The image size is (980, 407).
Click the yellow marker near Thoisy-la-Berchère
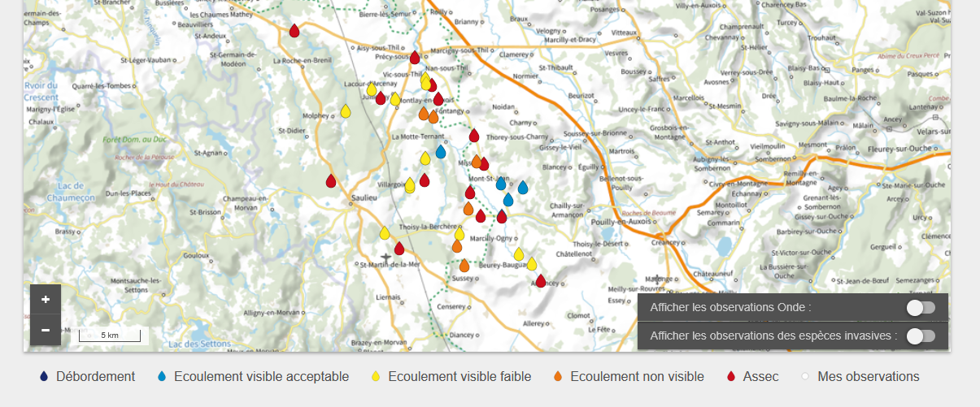[x=385, y=233]
